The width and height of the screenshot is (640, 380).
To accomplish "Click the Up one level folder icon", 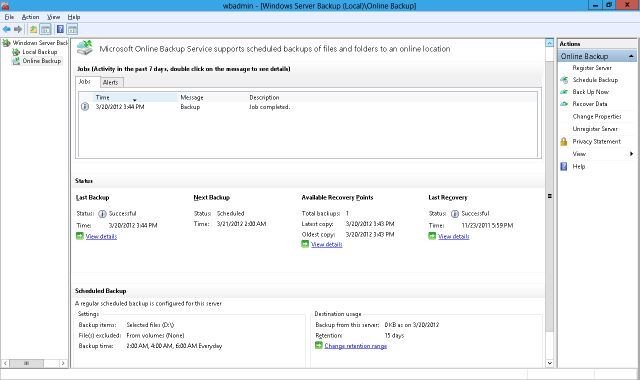I will tap(33, 29).
